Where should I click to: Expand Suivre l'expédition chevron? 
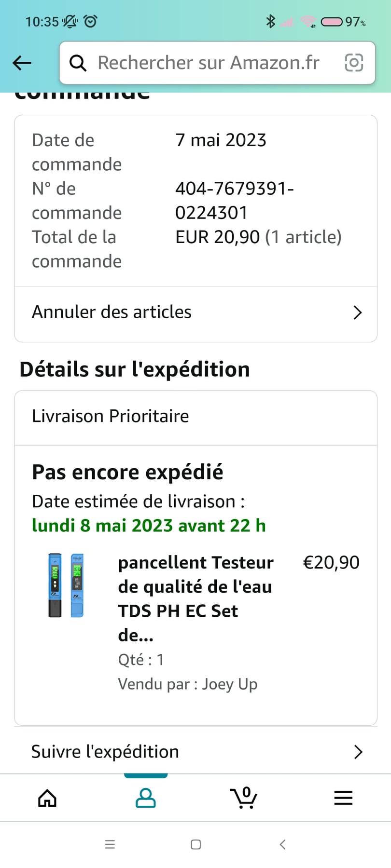point(358,752)
